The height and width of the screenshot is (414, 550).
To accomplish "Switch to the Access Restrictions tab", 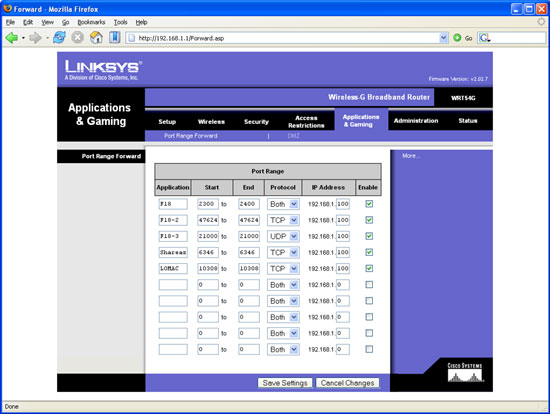I will click(306, 121).
